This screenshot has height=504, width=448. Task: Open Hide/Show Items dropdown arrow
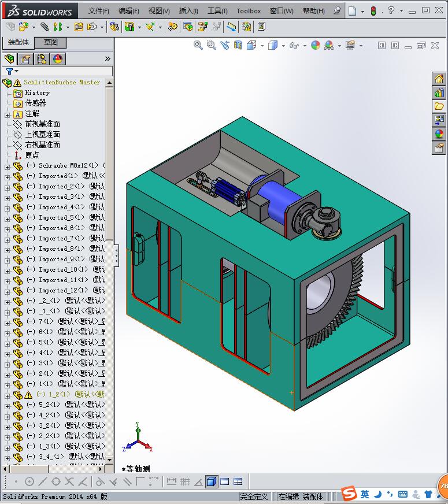[x=304, y=46]
